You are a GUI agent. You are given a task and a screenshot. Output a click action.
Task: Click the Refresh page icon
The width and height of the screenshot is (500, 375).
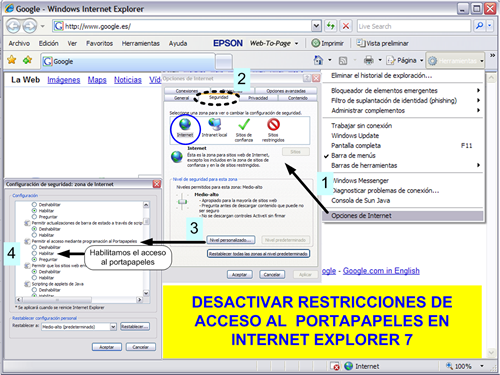[330, 26]
